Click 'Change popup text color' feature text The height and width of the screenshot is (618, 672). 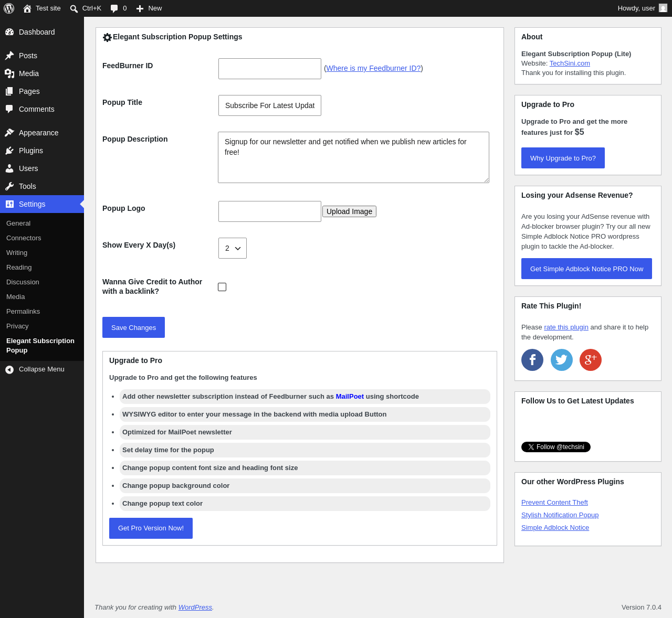point(162,504)
